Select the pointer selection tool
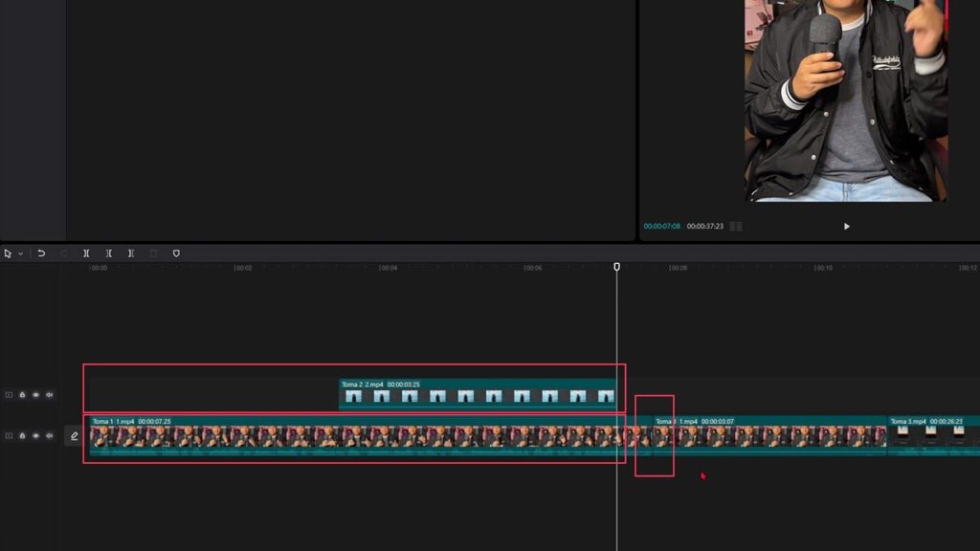 tap(8, 253)
